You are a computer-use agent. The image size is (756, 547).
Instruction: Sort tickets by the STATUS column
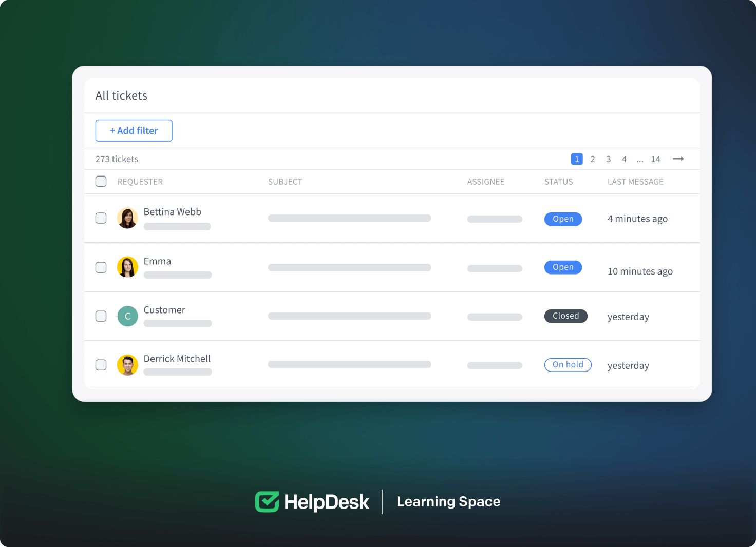[558, 181]
